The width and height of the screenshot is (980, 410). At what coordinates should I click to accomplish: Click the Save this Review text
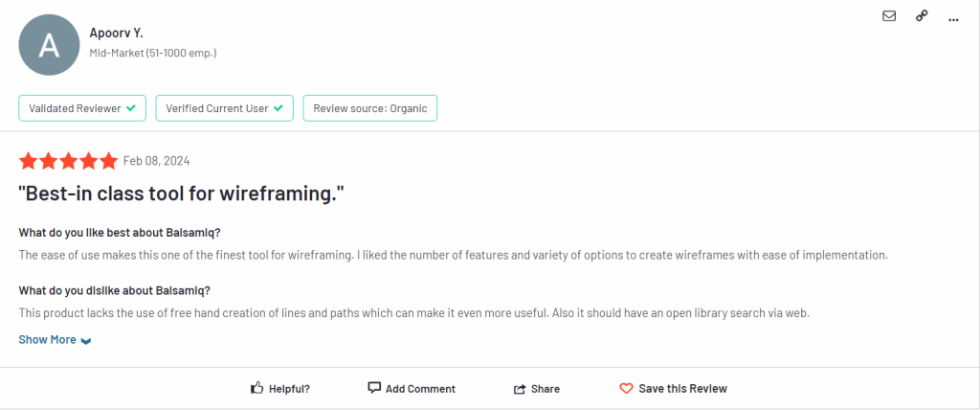[683, 389]
